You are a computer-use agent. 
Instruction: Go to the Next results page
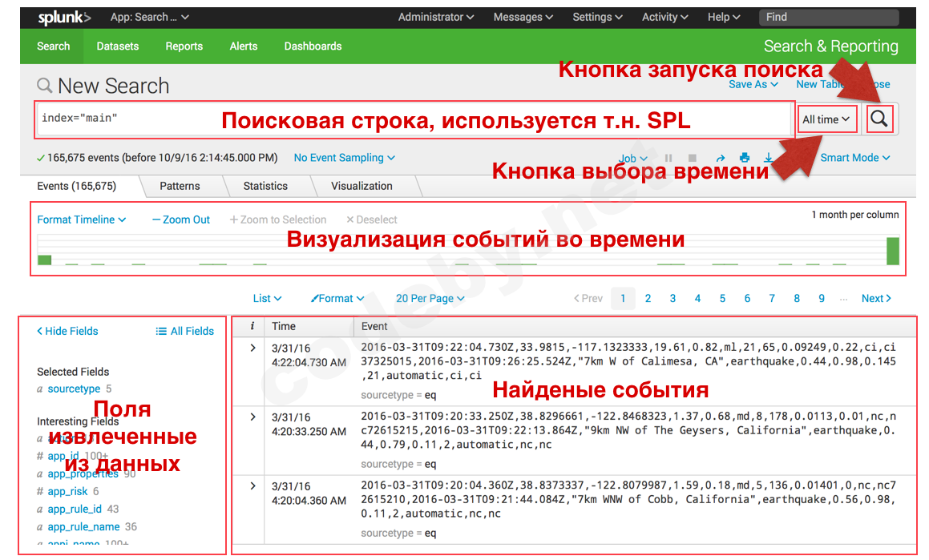pyautogui.click(x=876, y=298)
